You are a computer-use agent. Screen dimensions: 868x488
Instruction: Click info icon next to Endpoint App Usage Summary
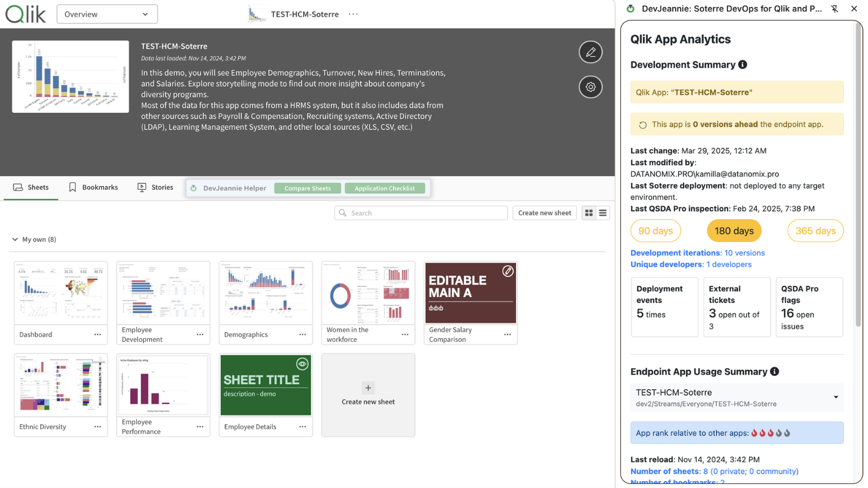[775, 371]
